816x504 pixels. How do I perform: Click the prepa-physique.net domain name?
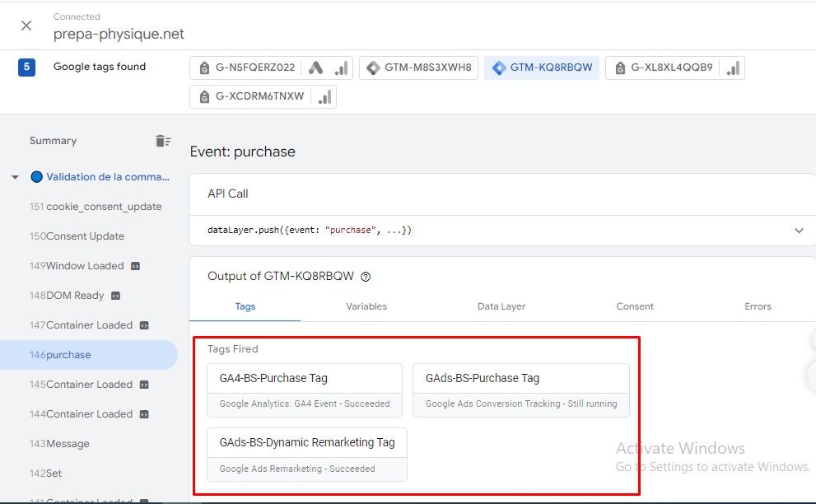tap(119, 34)
